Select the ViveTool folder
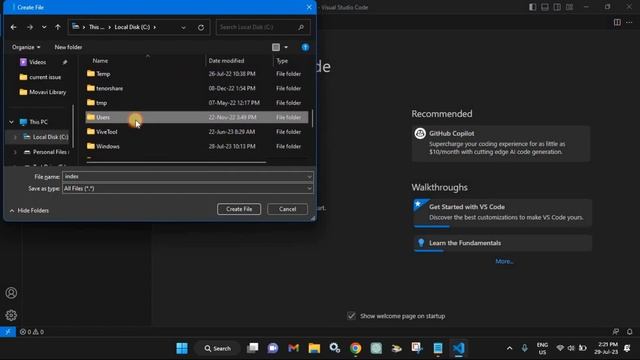 pyautogui.click(x=197, y=132)
